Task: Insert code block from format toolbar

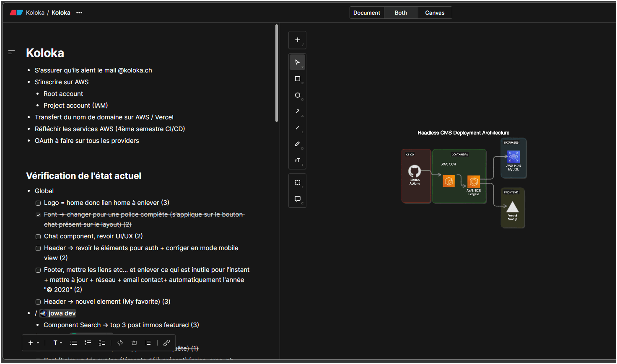Action: tap(134, 343)
